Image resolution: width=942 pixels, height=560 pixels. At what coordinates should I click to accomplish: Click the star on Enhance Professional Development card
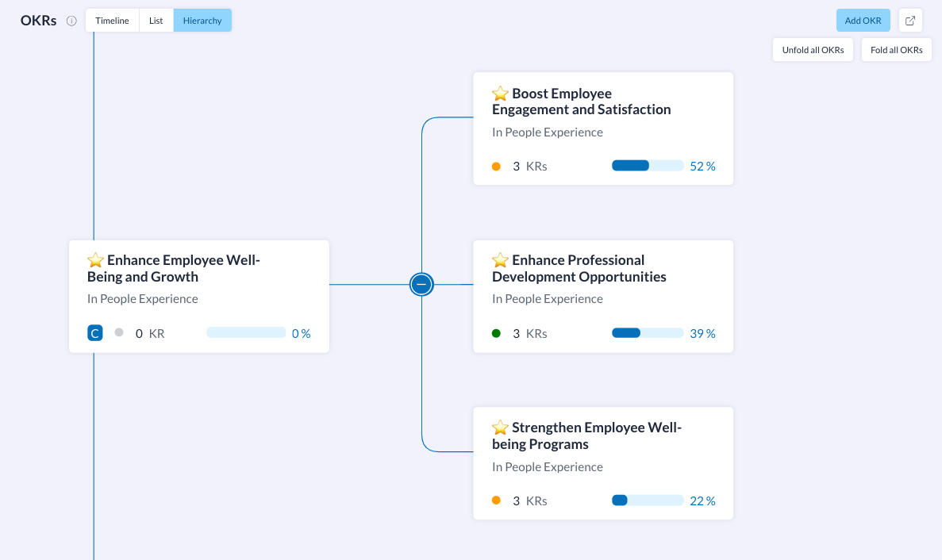(500, 260)
